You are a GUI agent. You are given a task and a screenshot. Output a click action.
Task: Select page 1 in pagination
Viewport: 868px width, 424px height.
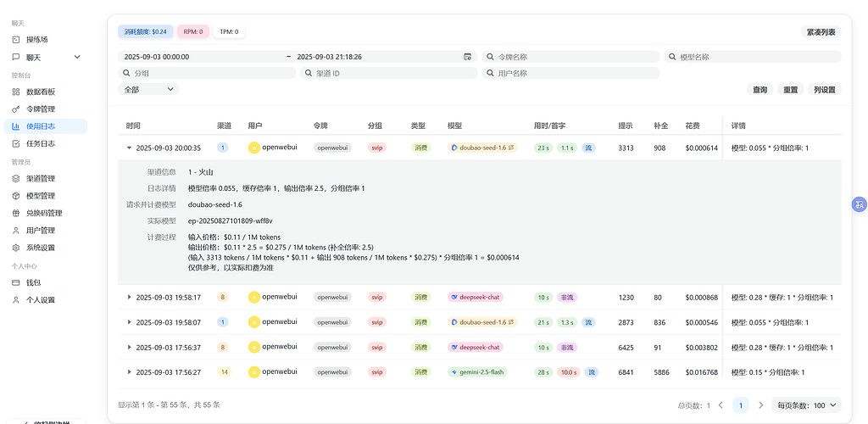741,405
